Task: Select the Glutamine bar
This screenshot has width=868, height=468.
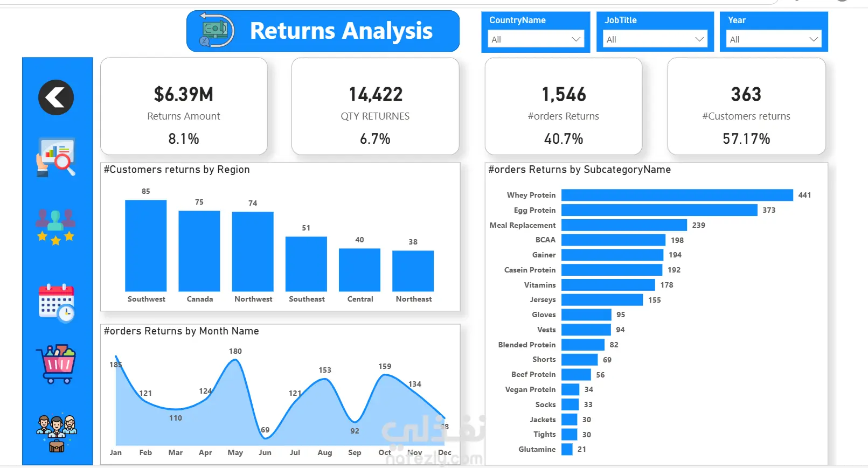Action: (567, 449)
